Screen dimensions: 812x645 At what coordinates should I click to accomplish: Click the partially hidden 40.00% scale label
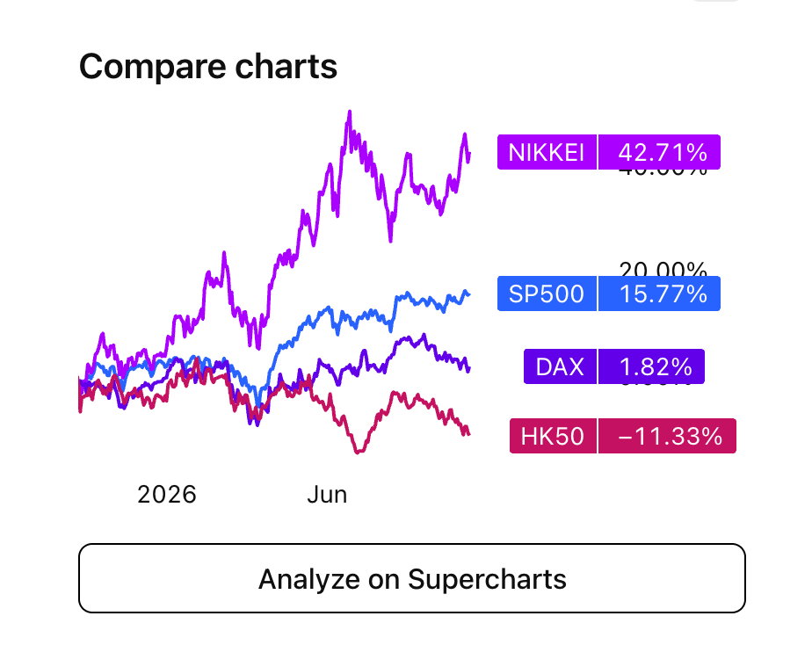tap(663, 172)
